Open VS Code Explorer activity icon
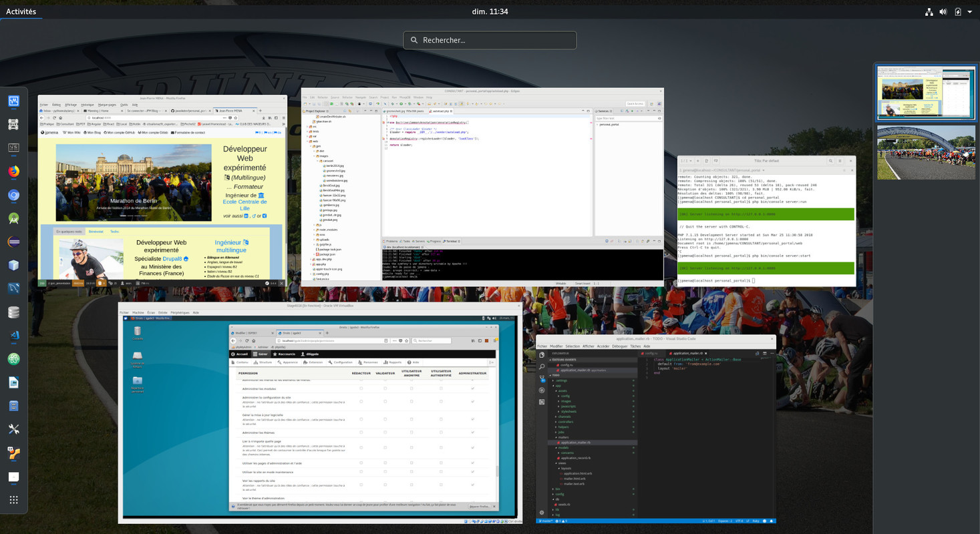 (x=542, y=354)
